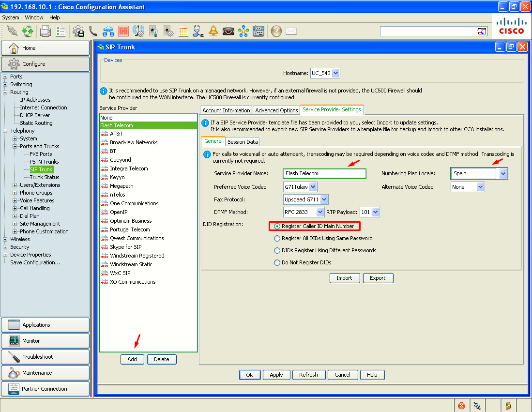Click the envelope Feedback toolbar icon
The image size is (532, 412).
point(291,31)
